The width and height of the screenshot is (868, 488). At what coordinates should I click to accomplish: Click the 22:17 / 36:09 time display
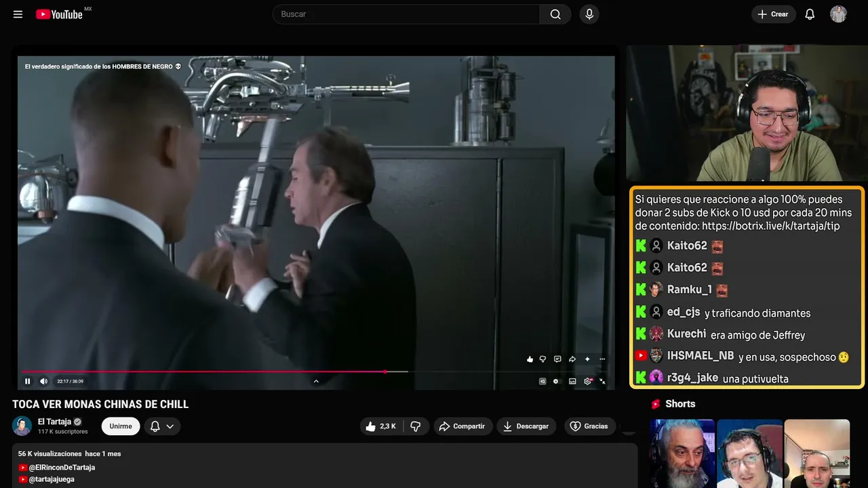click(x=70, y=381)
